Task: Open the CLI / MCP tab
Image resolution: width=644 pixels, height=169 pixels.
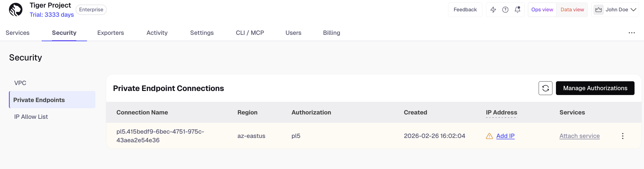Action: coord(250,33)
